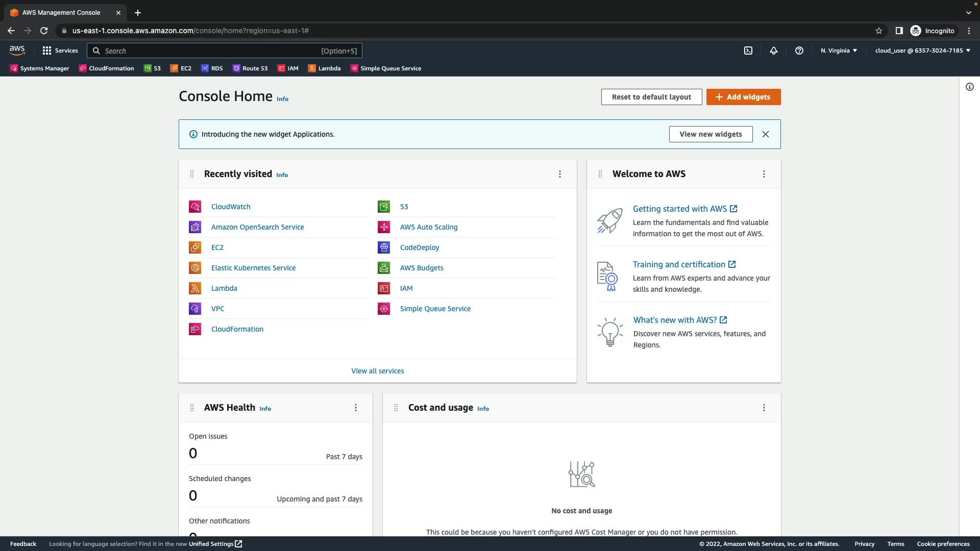Click the CloudWatch service icon
The width and height of the screenshot is (980, 551).
pos(195,207)
